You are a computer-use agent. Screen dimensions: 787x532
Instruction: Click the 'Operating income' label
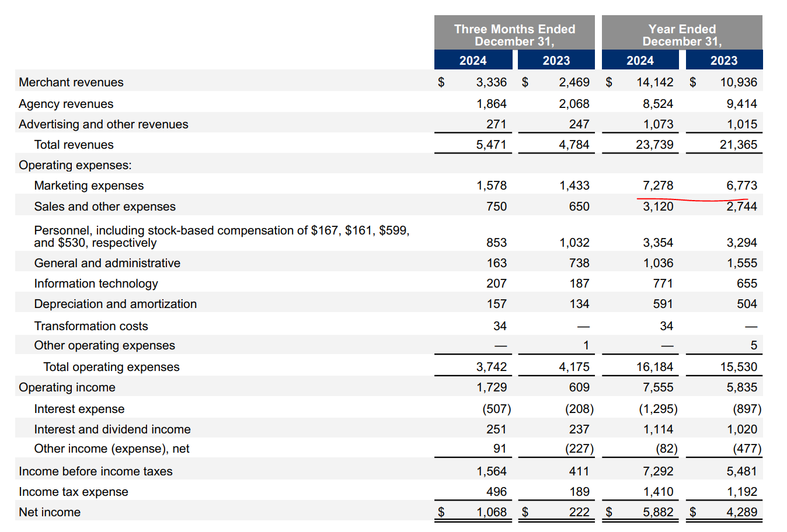(x=67, y=387)
